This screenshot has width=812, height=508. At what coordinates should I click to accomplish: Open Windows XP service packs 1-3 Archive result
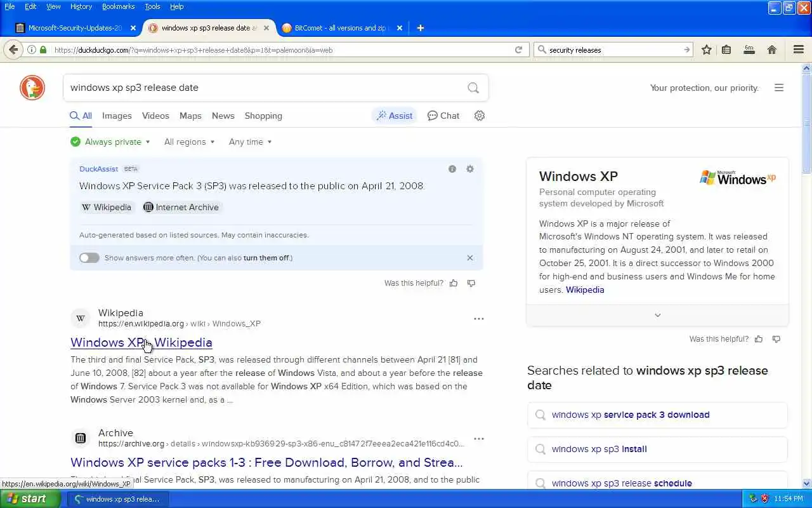point(266,462)
